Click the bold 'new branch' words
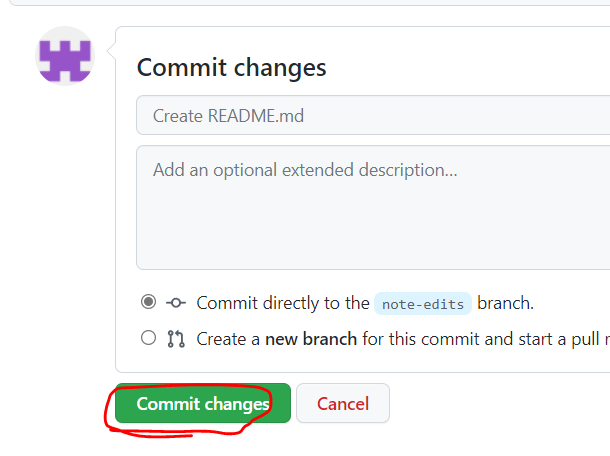This screenshot has height=456, width=610. click(x=311, y=339)
